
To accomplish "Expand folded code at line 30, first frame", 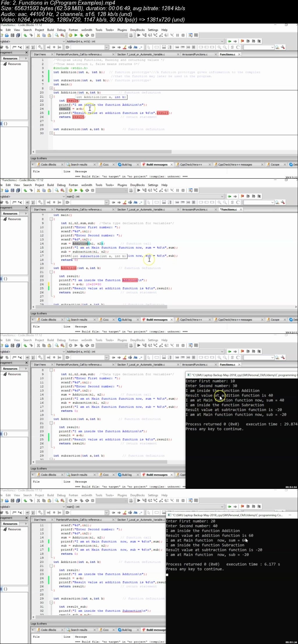I will pos(51,133).
